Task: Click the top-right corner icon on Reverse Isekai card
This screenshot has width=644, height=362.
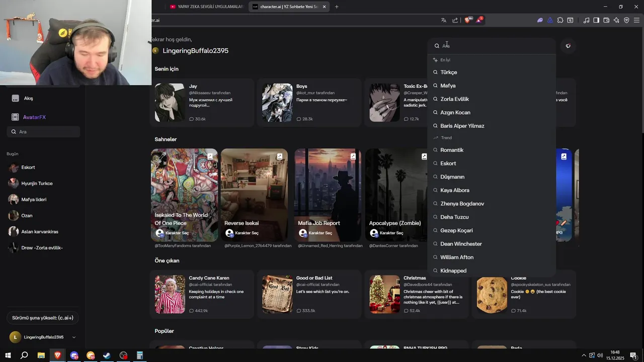Action: 280,156
